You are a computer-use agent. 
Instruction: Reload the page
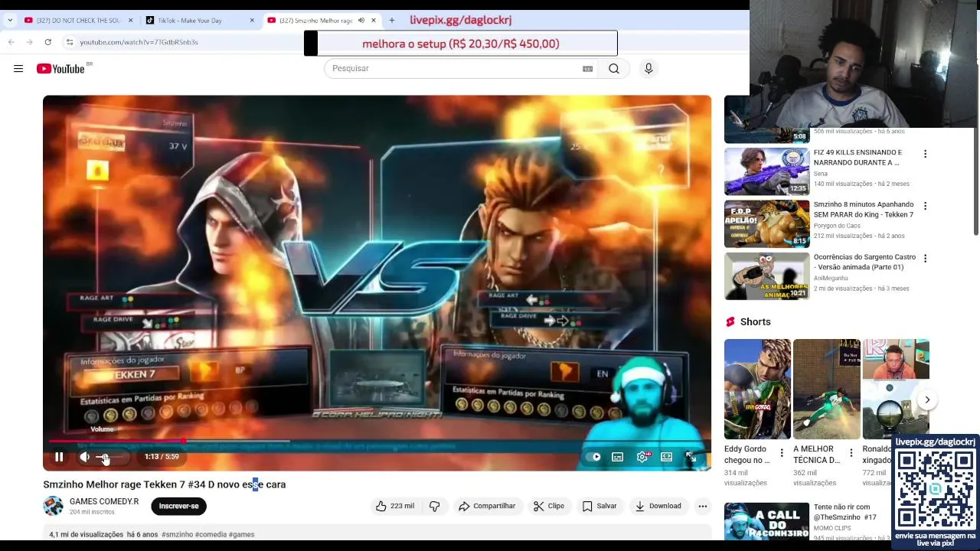47,42
